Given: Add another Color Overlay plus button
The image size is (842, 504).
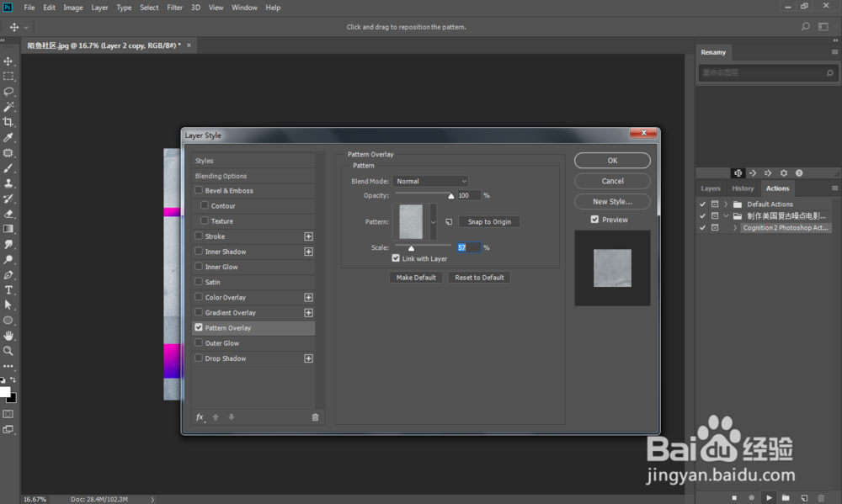Looking at the screenshot, I should [x=309, y=297].
